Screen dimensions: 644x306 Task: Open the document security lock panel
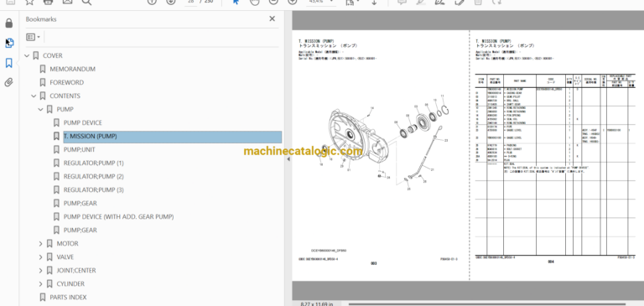click(x=9, y=23)
